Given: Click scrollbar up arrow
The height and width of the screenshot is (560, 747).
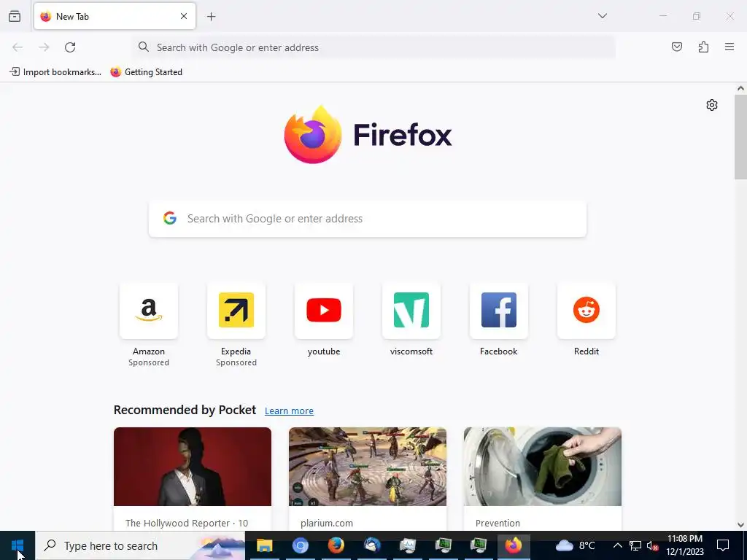Looking at the screenshot, I should 740,88.
